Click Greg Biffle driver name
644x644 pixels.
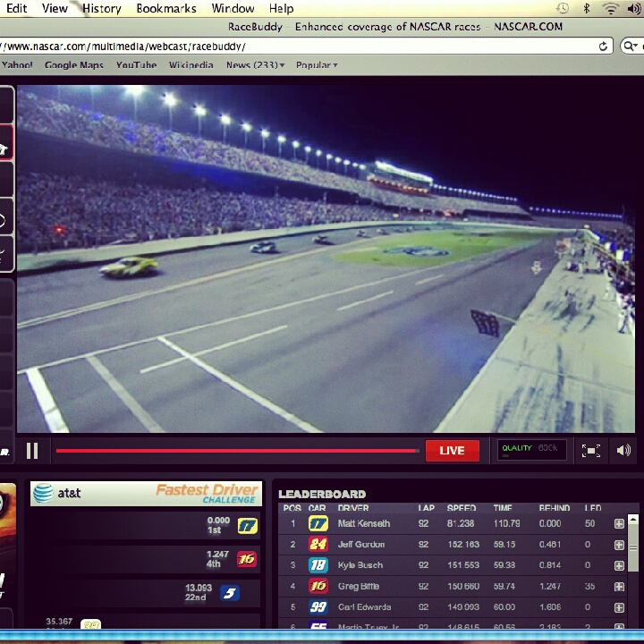[x=358, y=586]
